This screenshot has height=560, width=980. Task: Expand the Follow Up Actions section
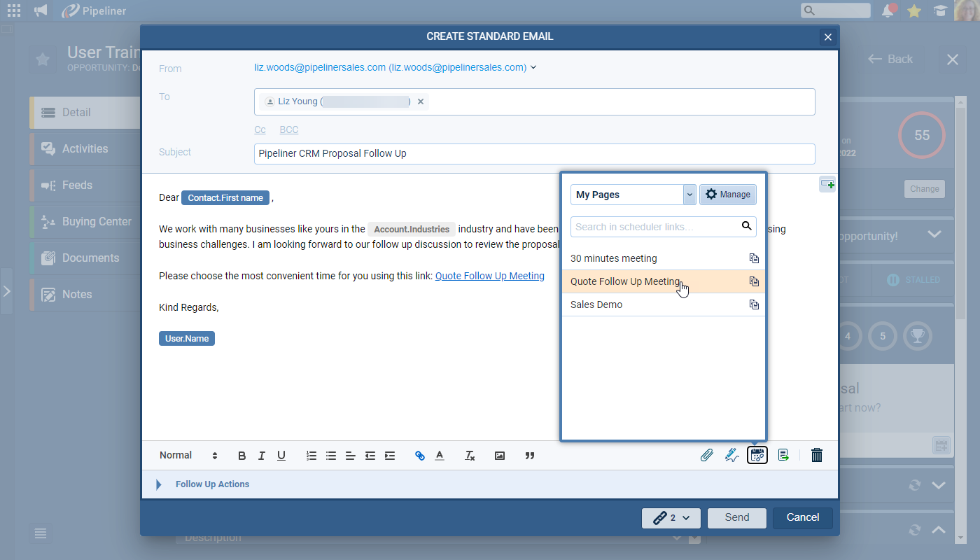tap(159, 484)
